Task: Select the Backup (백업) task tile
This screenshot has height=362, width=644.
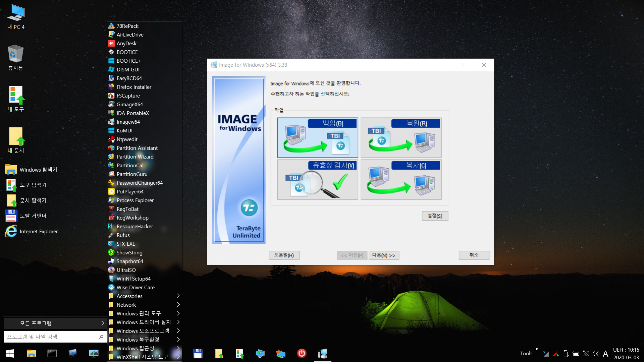Action: tap(318, 137)
